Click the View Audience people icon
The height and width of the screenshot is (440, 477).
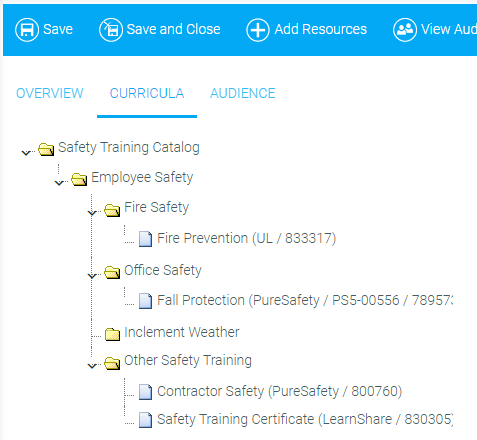coord(405,30)
